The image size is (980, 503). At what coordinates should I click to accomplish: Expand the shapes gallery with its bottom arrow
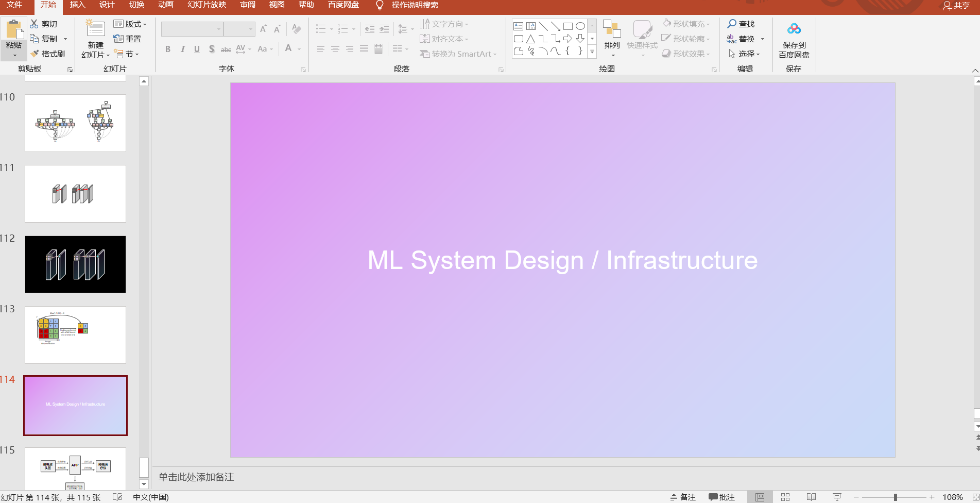coord(591,52)
